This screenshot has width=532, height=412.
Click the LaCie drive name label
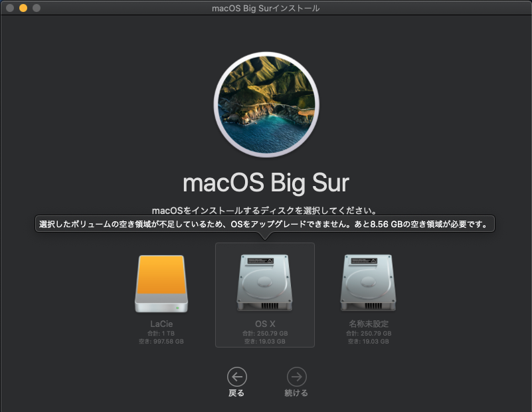pos(161,324)
